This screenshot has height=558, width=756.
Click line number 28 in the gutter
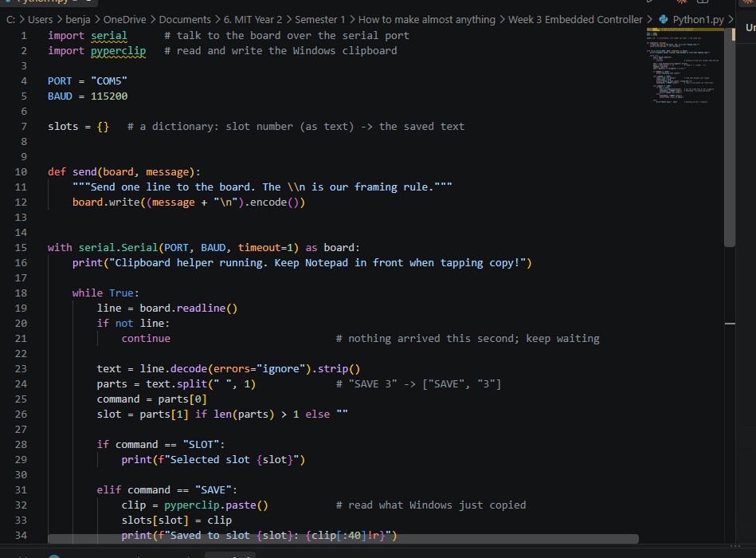click(21, 445)
